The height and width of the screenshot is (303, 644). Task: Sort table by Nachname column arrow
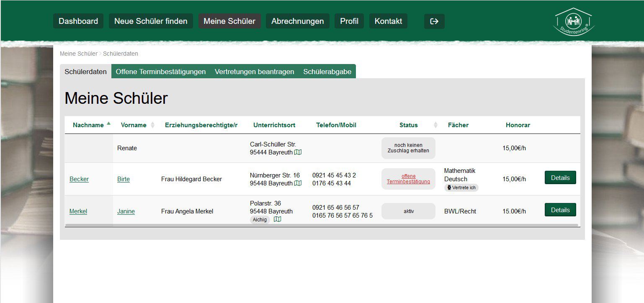pos(109,124)
